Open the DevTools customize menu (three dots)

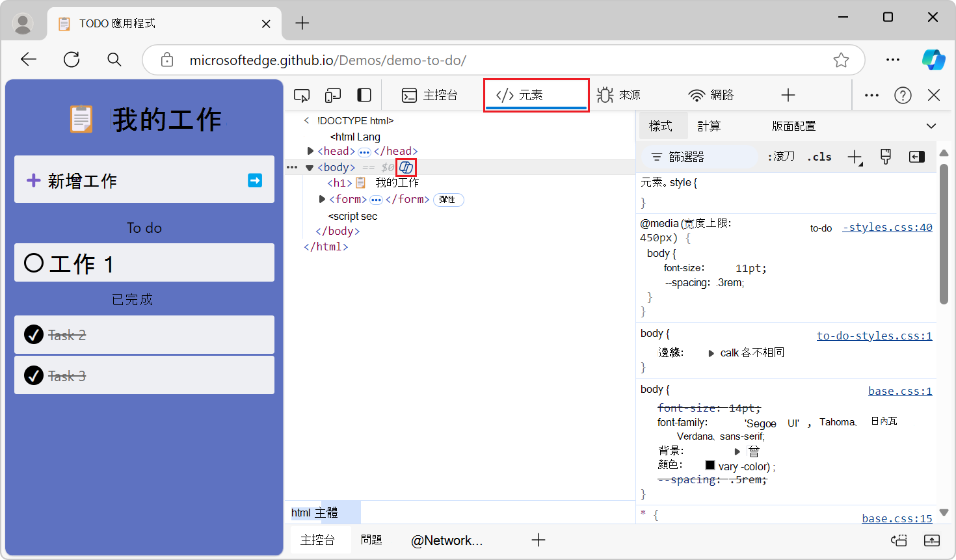click(871, 95)
